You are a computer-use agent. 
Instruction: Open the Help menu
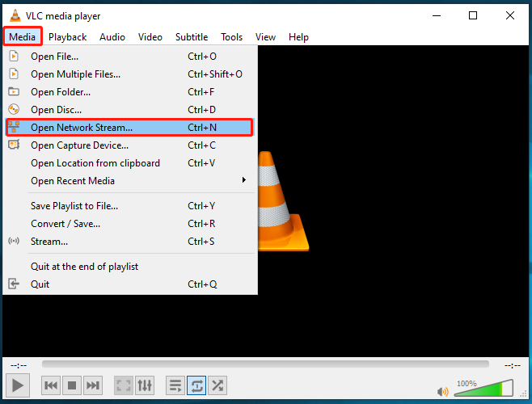click(298, 36)
